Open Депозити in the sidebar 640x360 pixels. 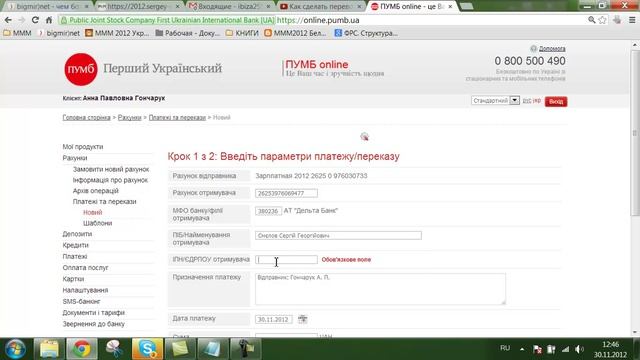point(77,234)
